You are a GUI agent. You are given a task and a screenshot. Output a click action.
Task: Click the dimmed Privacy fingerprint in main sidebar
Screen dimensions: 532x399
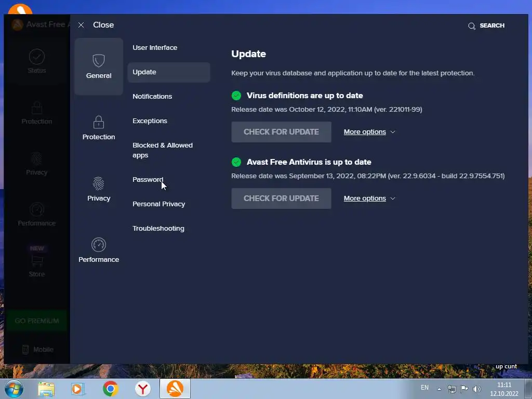pos(37,158)
